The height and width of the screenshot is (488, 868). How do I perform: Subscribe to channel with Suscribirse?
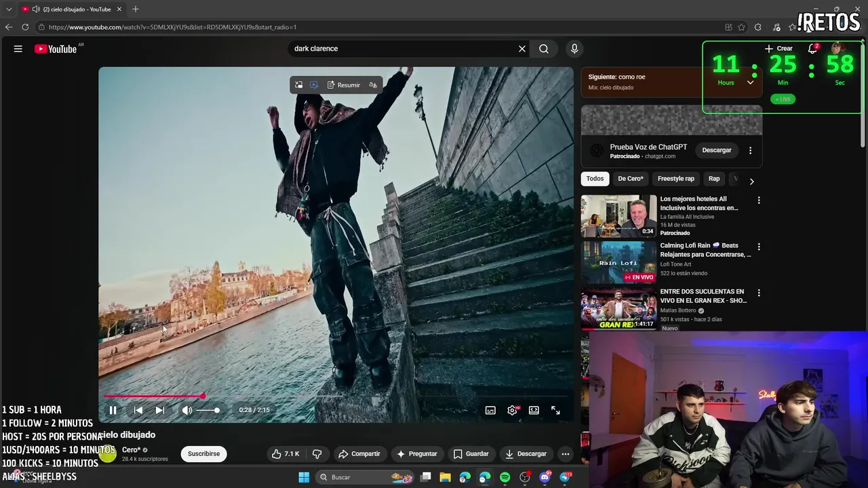pos(203,454)
